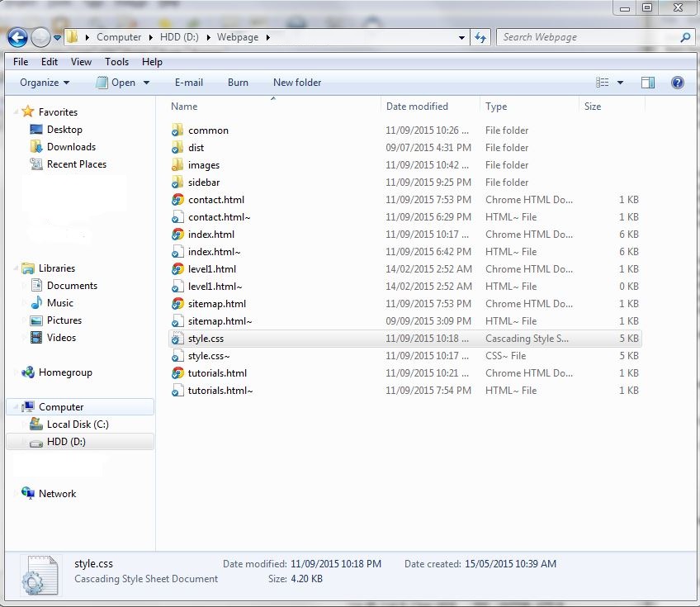Open More options arrow for views
The width and height of the screenshot is (700, 607).
point(620,83)
